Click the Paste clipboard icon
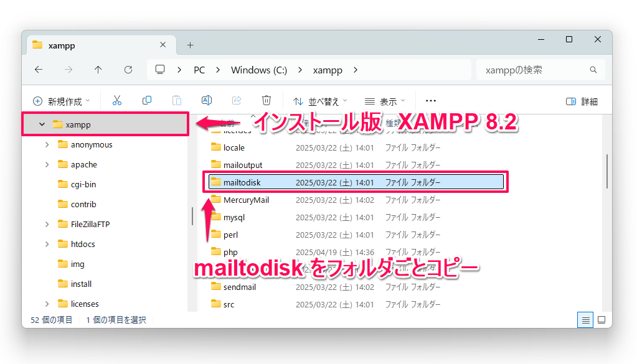This screenshot has height=364, width=637. [x=177, y=101]
